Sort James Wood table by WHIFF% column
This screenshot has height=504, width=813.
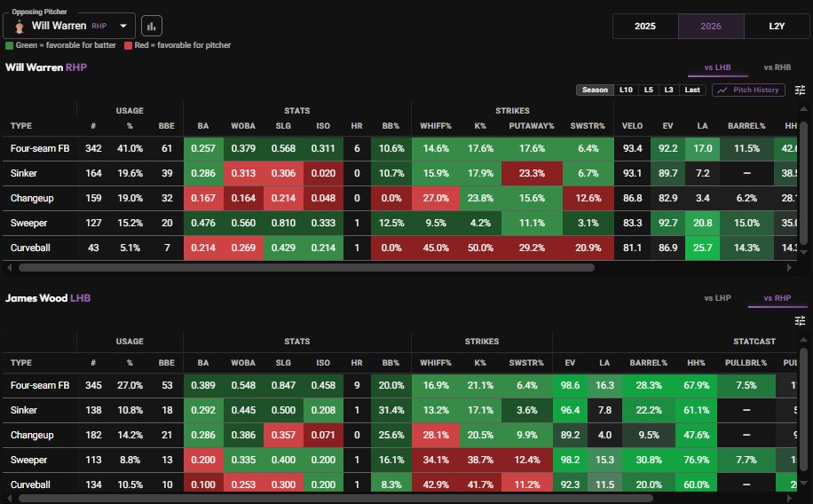436,363
